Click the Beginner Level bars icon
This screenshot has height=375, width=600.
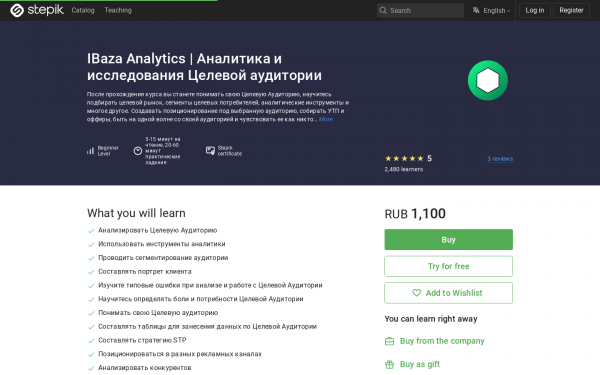coord(90,151)
